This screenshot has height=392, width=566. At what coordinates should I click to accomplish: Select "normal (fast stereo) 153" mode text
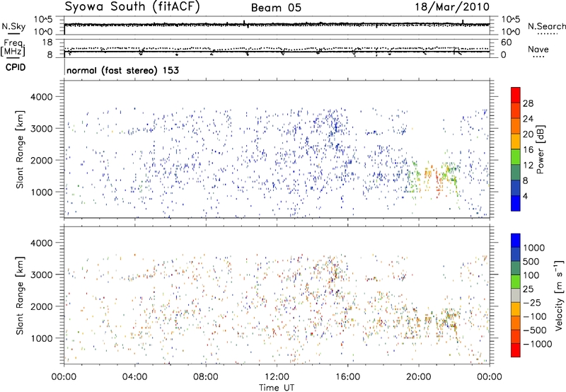[122, 70]
